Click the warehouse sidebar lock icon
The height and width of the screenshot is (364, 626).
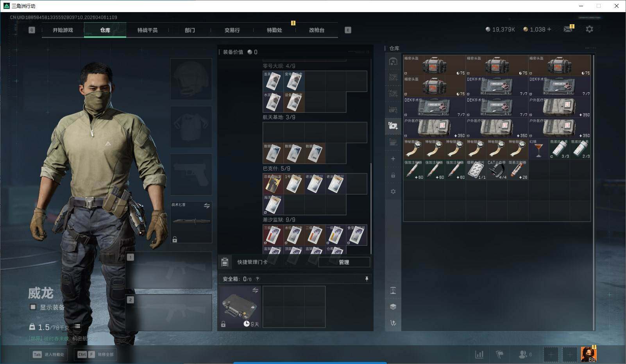click(393, 175)
